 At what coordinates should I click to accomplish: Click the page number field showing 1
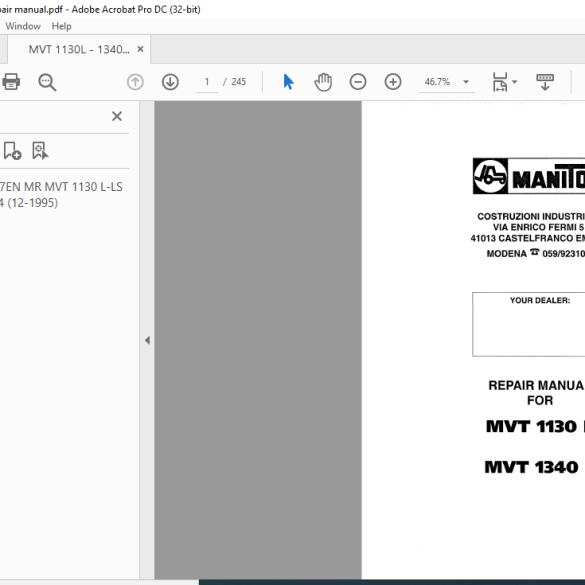click(207, 82)
